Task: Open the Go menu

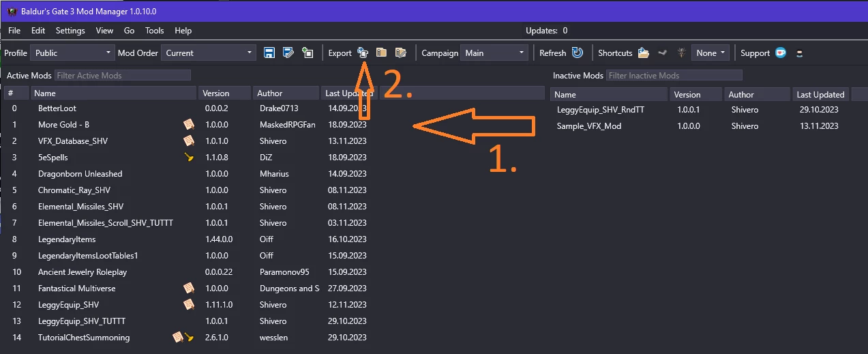Action: tap(130, 31)
